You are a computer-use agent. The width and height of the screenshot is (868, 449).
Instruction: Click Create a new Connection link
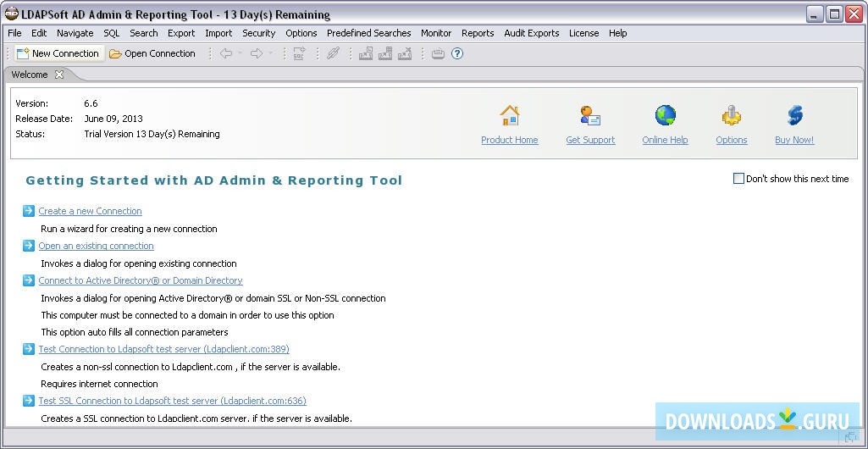(x=91, y=211)
